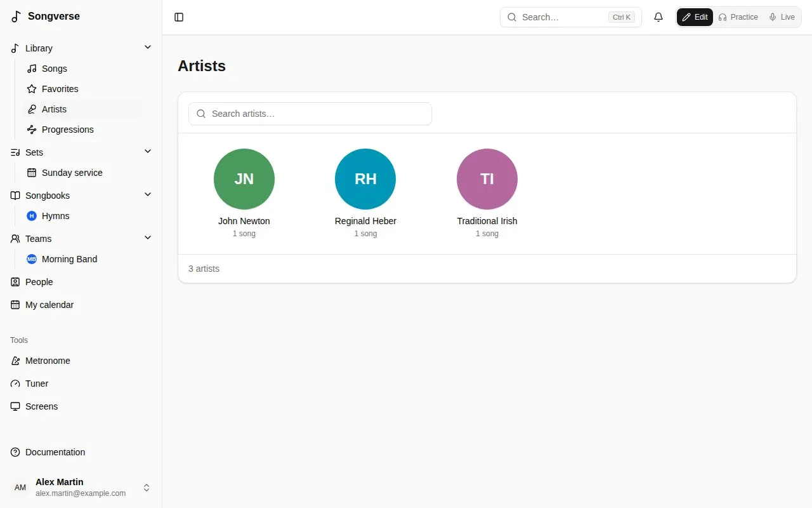
Task: Open John Newton JN avatar
Action: (x=244, y=179)
